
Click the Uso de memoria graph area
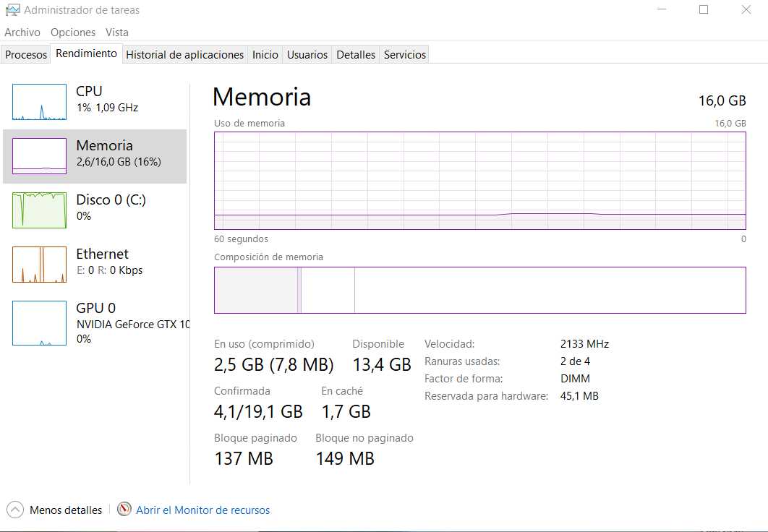pos(479,181)
